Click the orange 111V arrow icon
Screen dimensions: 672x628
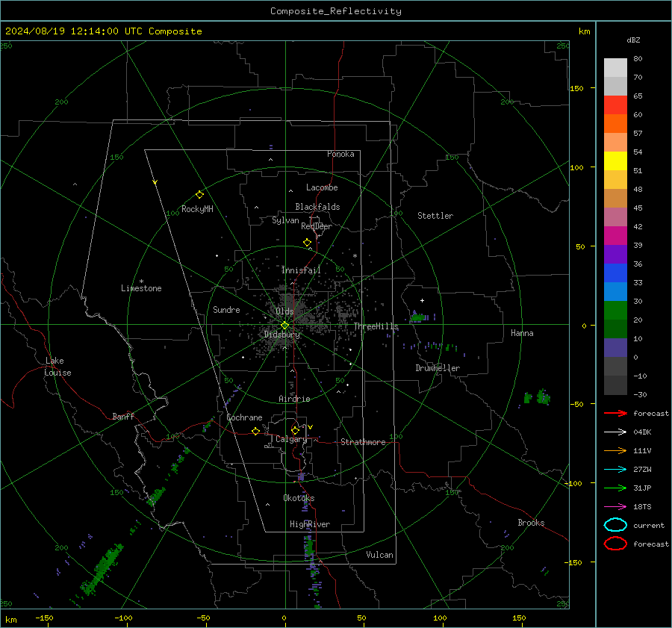coord(615,450)
